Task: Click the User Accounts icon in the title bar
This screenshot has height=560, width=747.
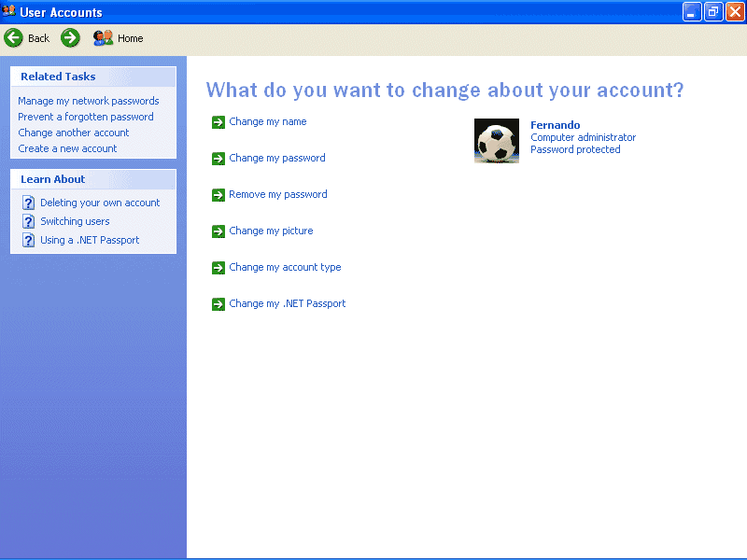Action: click(x=9, y=11)
